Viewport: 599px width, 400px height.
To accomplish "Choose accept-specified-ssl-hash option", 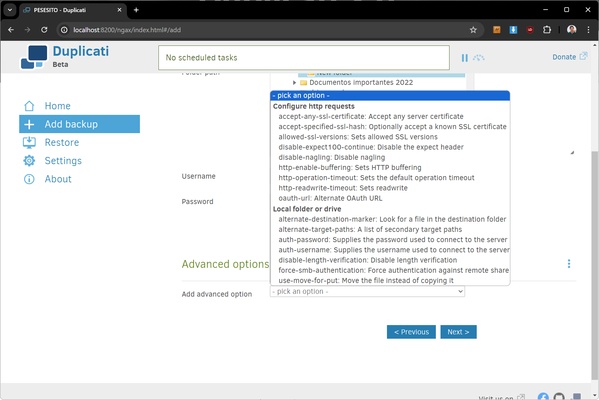I will click(x=392, y=126).
